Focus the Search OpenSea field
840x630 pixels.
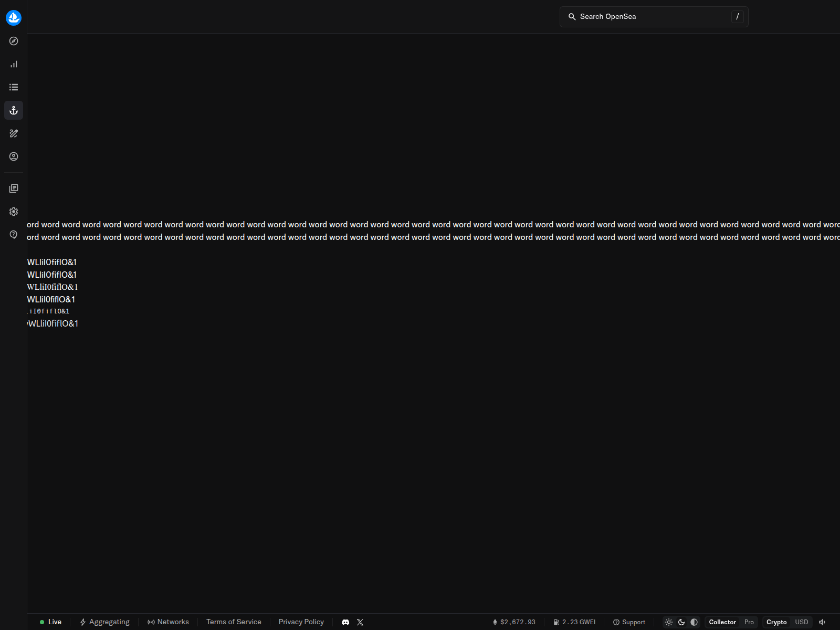click(x=654, y=17)
